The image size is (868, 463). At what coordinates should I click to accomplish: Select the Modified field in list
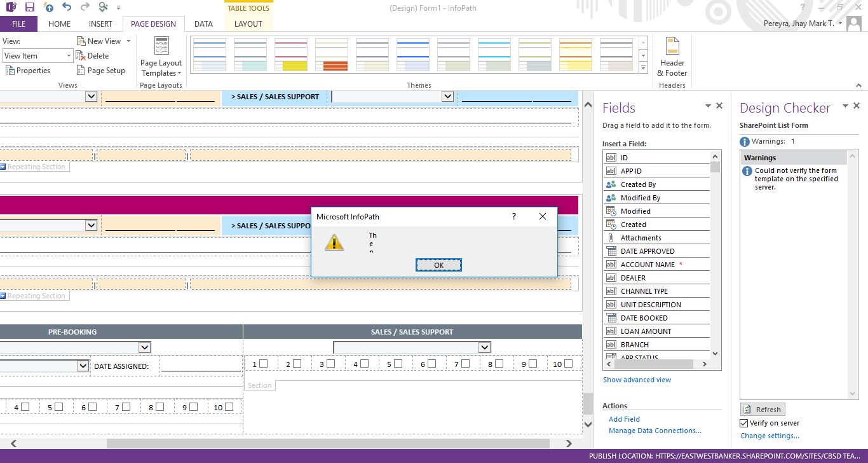click(656, 211)
